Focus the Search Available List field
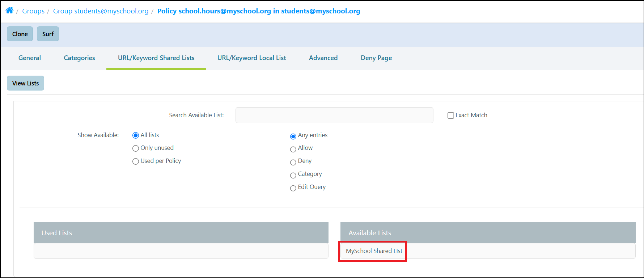 pos(334,115)
